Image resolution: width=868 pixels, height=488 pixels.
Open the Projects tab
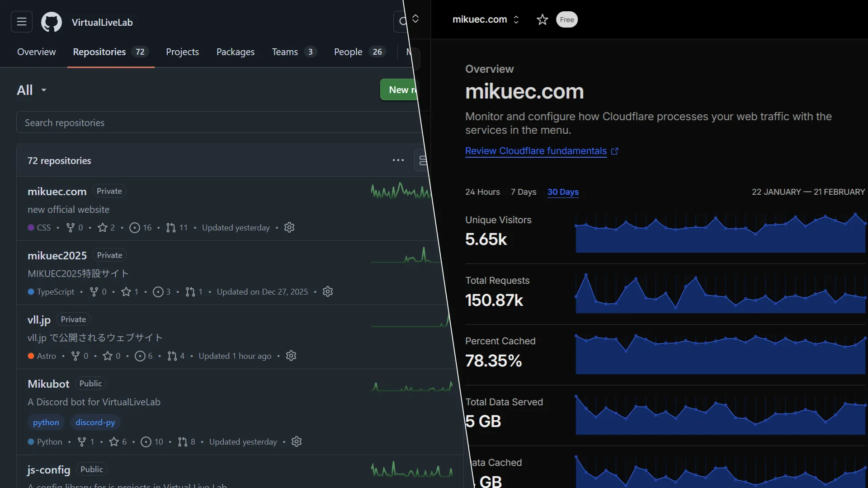tap(182, 52)
